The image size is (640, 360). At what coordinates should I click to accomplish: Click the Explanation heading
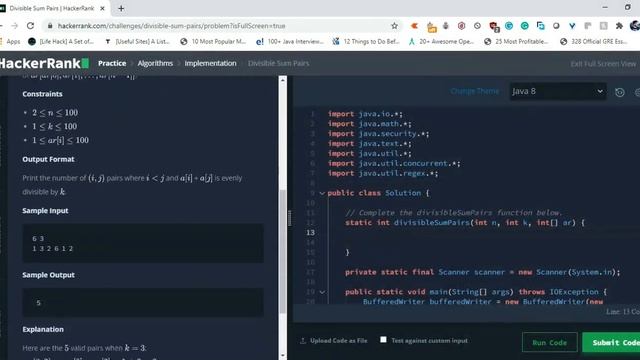(43, 329)
